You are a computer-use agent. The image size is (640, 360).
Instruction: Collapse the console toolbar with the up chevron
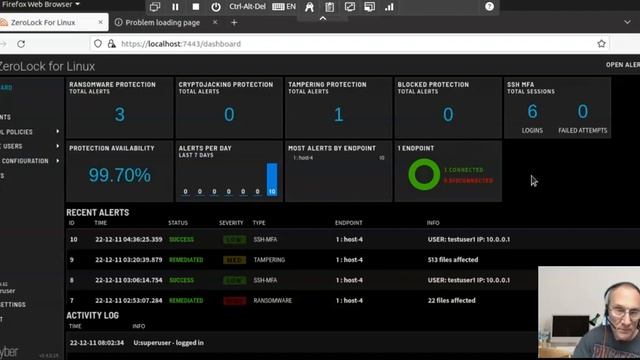point(323,18)
